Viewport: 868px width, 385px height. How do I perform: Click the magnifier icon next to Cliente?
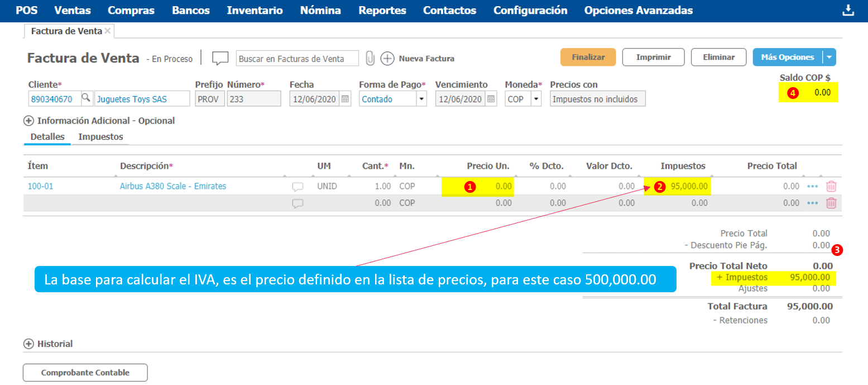pos(87,99)
